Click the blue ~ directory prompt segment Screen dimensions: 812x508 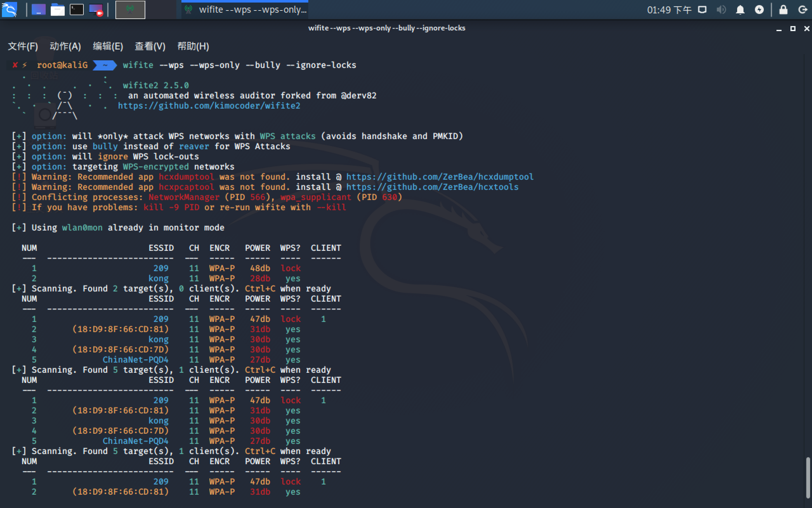point(105,65)
